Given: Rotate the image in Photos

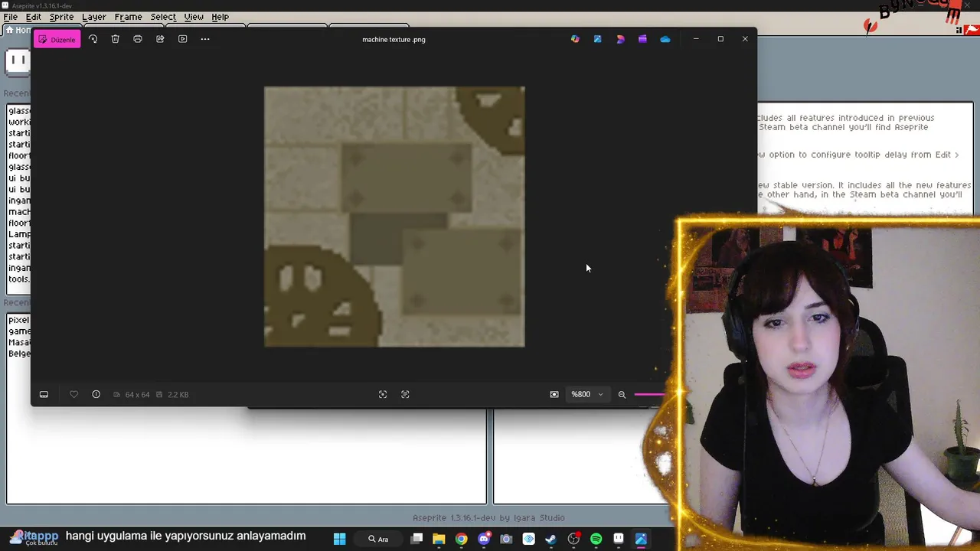Looking at the screenshot, I should click(x=93, y=39).
